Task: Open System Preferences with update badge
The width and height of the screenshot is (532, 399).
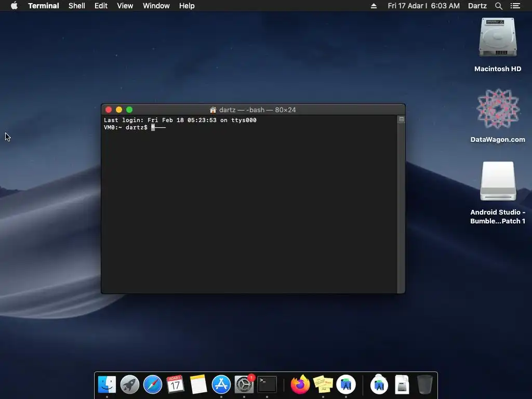Action: click(244, 384)
